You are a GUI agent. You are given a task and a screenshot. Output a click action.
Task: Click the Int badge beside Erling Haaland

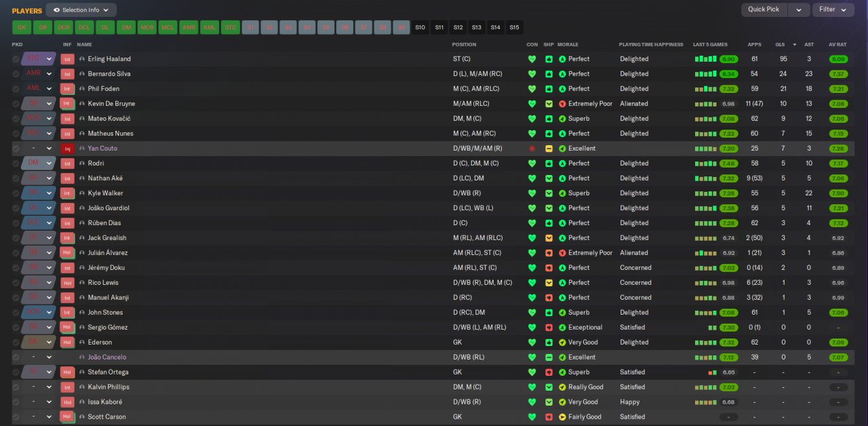(67, 59)
